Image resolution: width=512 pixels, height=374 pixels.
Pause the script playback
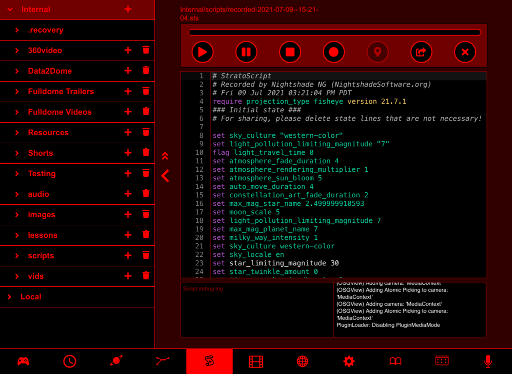pos(246,52)
